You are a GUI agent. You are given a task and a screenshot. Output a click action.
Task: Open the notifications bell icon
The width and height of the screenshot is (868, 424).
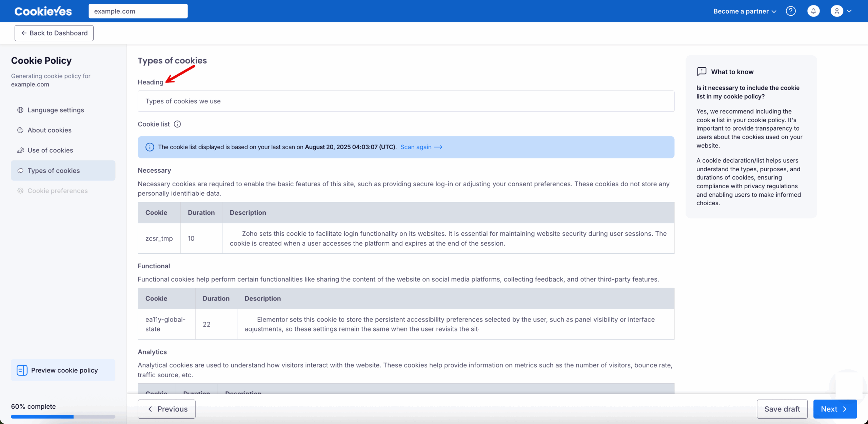pyautogui.click(x=813, y=11)
